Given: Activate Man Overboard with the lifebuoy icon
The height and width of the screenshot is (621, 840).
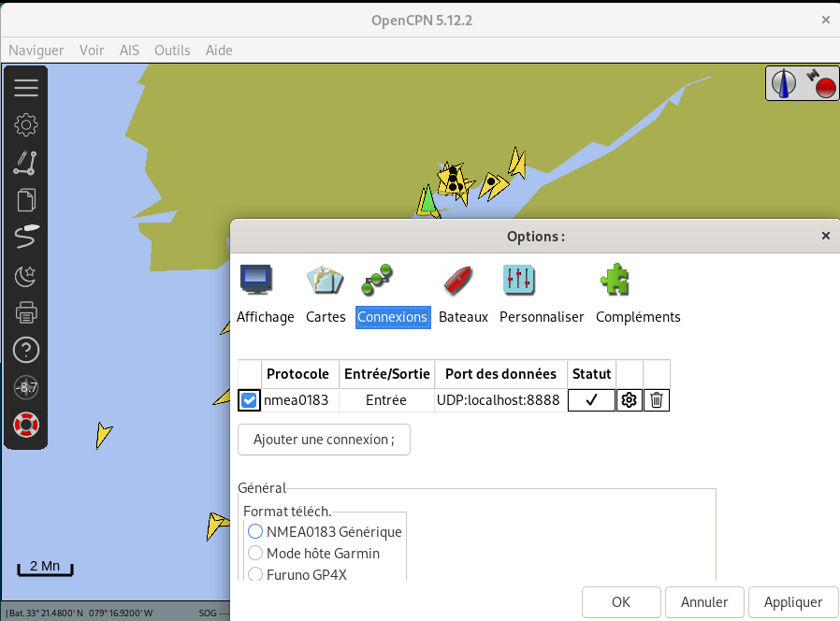Looking at the screenshot, I should pyautogui.click(x=25, y=425).
